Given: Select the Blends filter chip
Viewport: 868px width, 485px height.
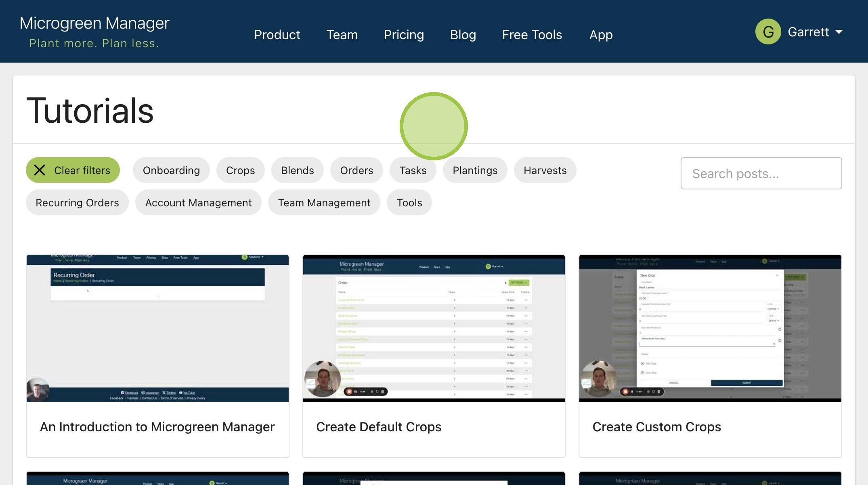Looking at the screenshot, I should [x=297, y=170].
